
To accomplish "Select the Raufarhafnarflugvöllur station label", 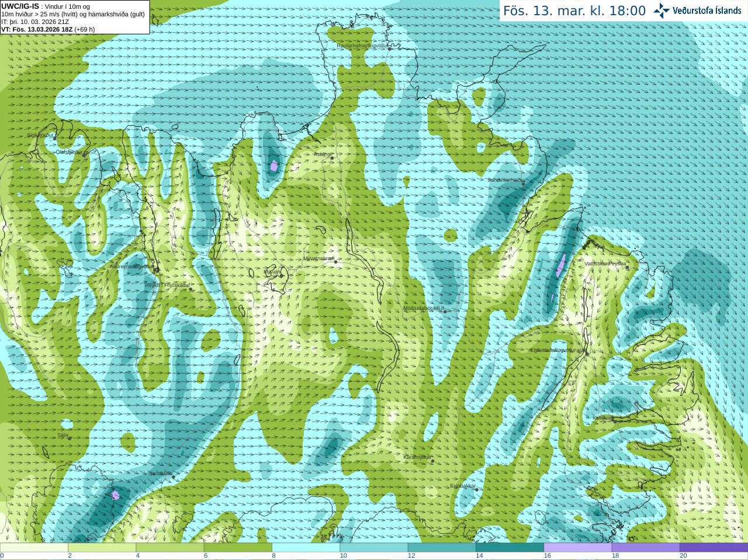I will 363,45.
